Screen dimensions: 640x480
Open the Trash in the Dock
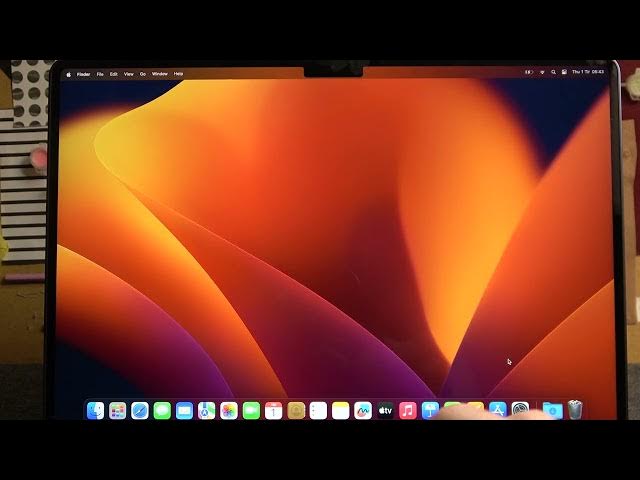point(575,410)
